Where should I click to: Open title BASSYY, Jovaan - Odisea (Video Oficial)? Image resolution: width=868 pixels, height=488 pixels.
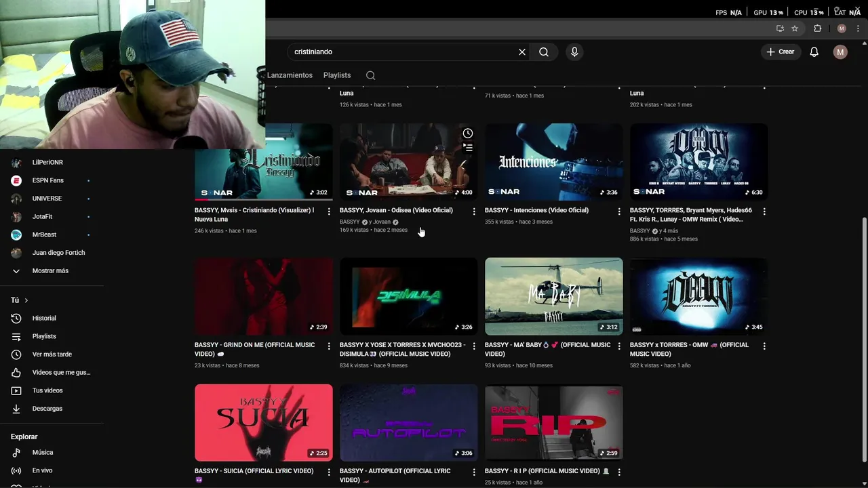point(396,210)
